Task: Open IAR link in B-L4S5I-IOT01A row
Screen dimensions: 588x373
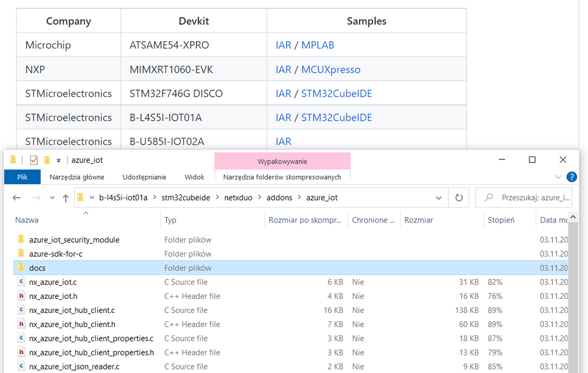Action: (x=284, y=118)
